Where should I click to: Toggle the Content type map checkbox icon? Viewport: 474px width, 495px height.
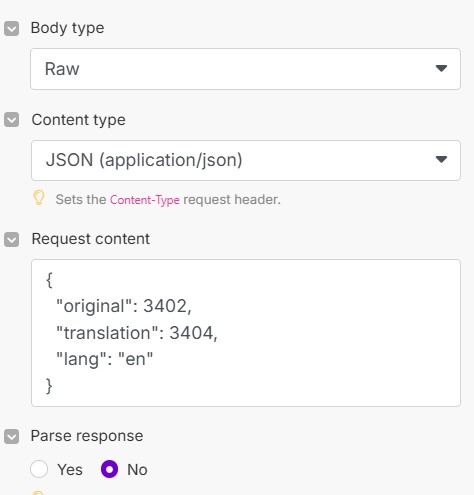click(x=11, y=120)
